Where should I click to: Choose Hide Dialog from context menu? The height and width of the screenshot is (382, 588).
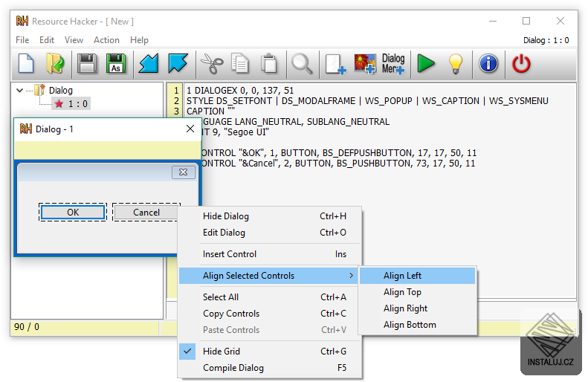[x=270, y=216]
